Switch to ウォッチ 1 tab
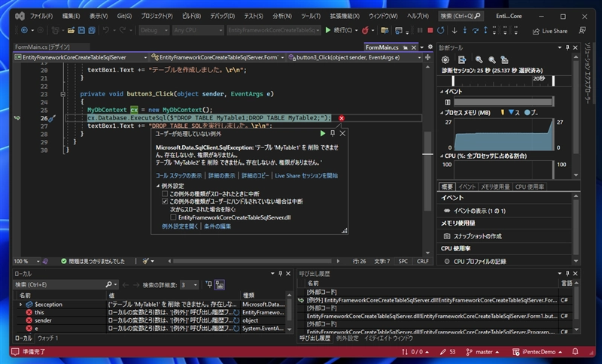 [48, 338]
